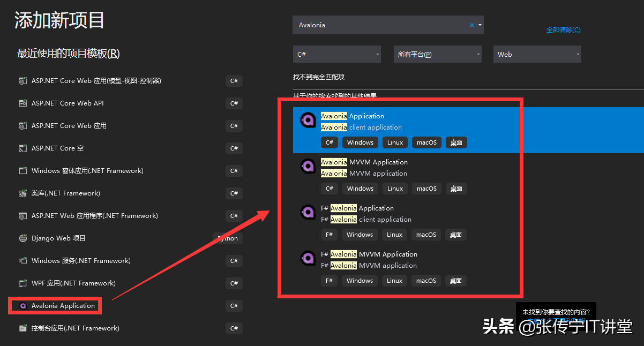Click the F# Avalonia MVVM Application result icon

coord(308,258)
